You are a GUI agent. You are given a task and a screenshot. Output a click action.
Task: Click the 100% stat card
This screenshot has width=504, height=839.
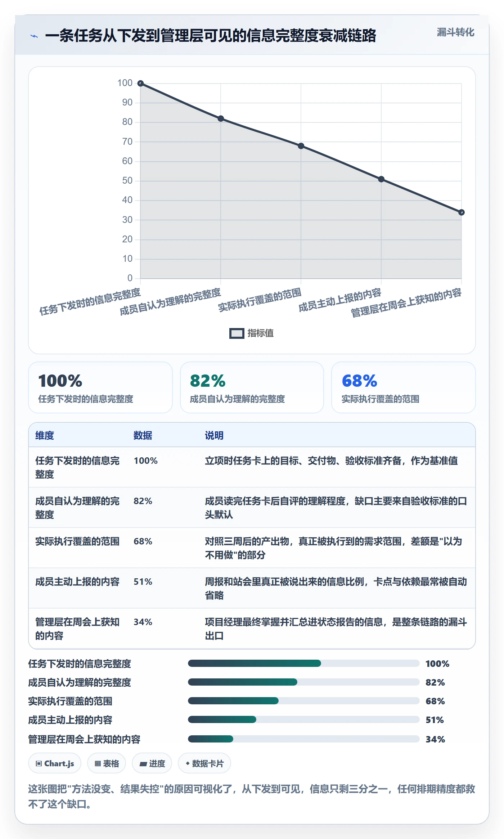[x=100, y=387]
